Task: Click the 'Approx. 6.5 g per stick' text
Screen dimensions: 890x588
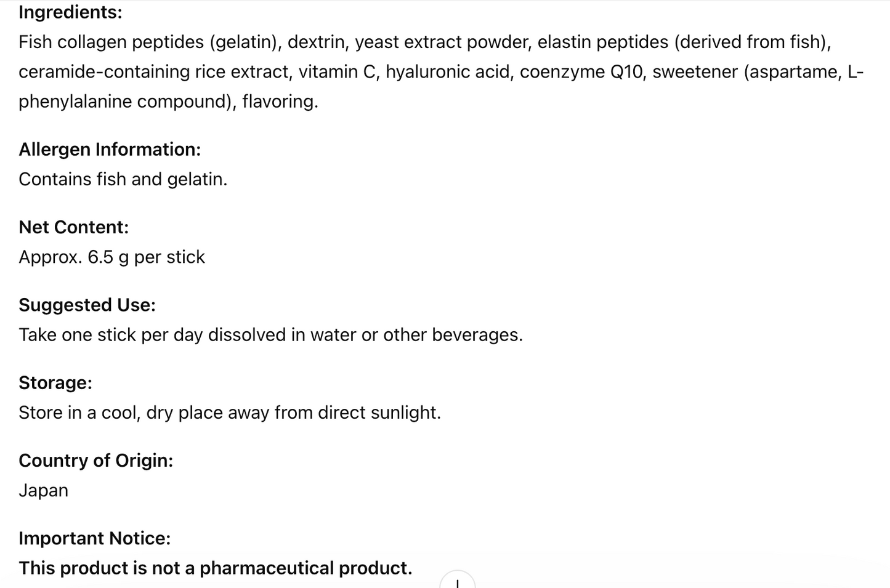Action: [111, 257]
